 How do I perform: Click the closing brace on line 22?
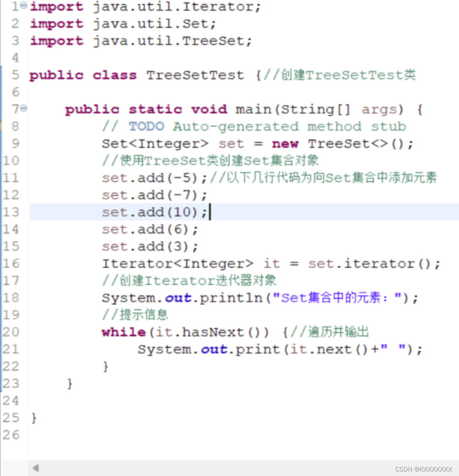(x=106, y=367)
